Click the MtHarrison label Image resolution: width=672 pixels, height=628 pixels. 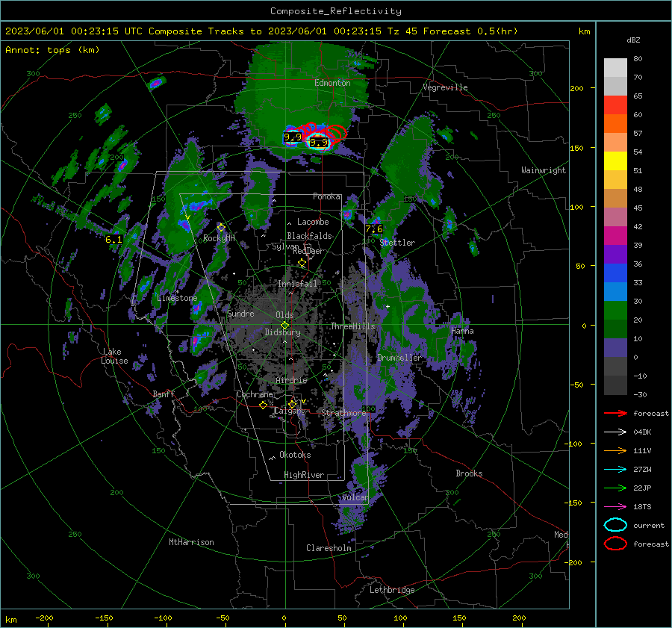(x=191, y=542)
